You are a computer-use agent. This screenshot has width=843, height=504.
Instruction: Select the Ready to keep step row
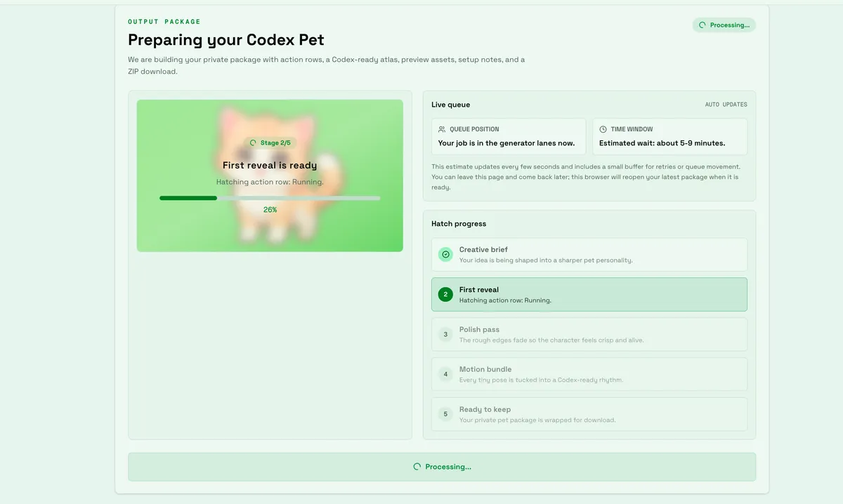pos(589,414)
